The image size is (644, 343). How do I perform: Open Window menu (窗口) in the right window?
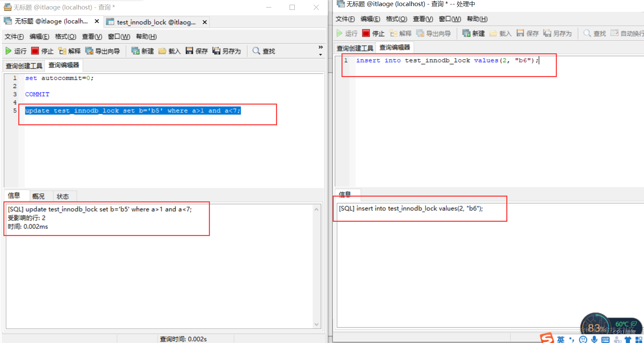[450, 19]
